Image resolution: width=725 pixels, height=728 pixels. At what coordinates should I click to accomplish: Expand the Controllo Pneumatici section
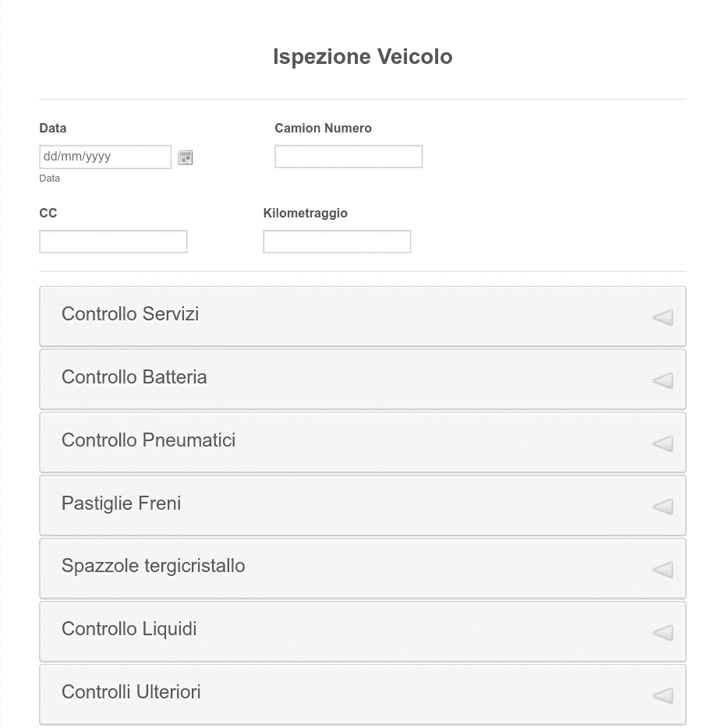[362, 443]
